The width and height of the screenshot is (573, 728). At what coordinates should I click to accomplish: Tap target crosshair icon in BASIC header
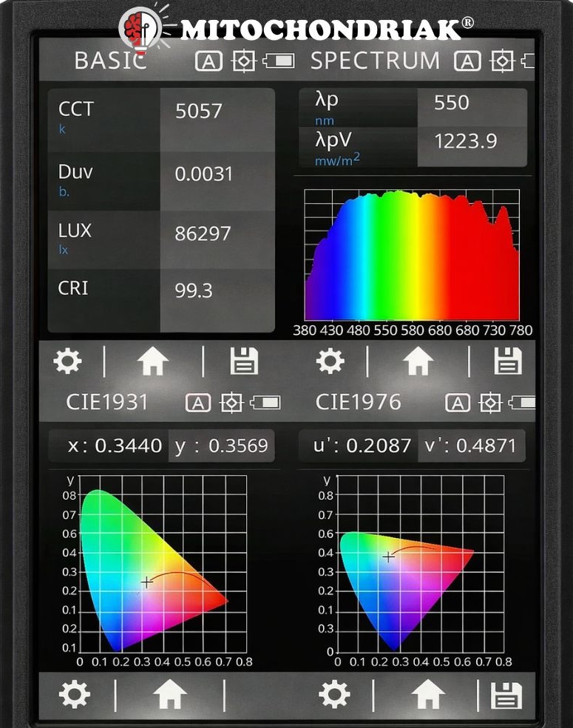243,61
